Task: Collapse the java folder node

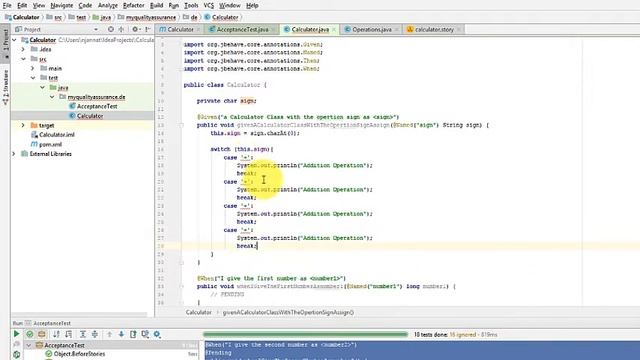Action: click(x=42, y=87)
